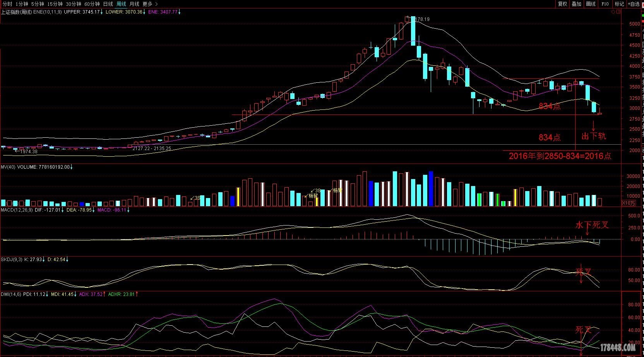Switch to the 日线 daily chart tab
The width and height of the screenshot is (644, 357).
tap(108, 4)
